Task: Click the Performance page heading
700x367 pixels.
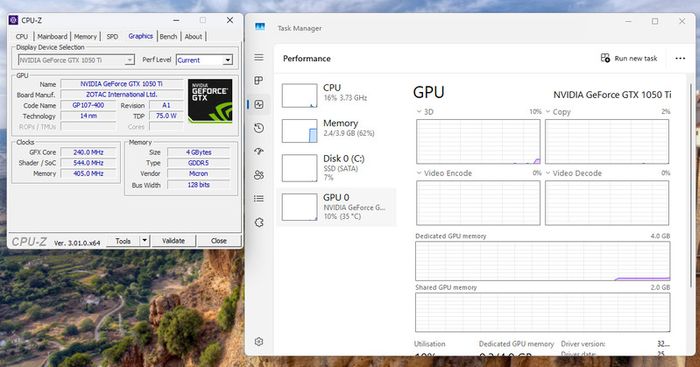Action: 307,58
